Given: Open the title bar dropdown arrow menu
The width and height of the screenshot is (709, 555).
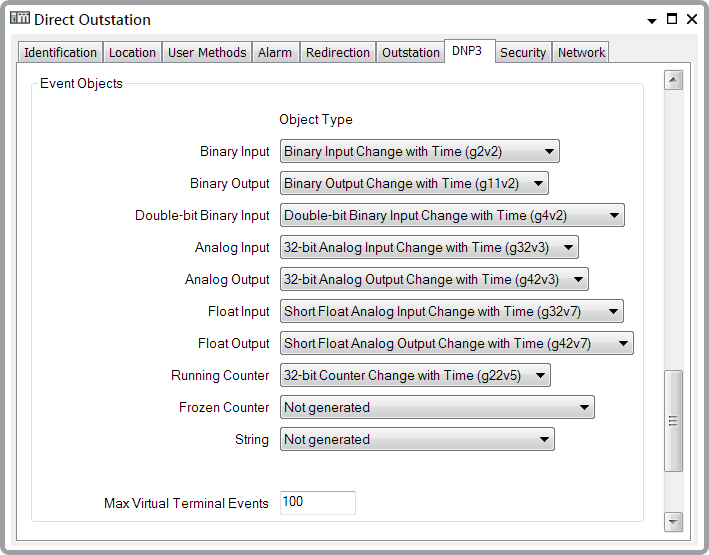Looking at the screenshot, I should 652,20.
